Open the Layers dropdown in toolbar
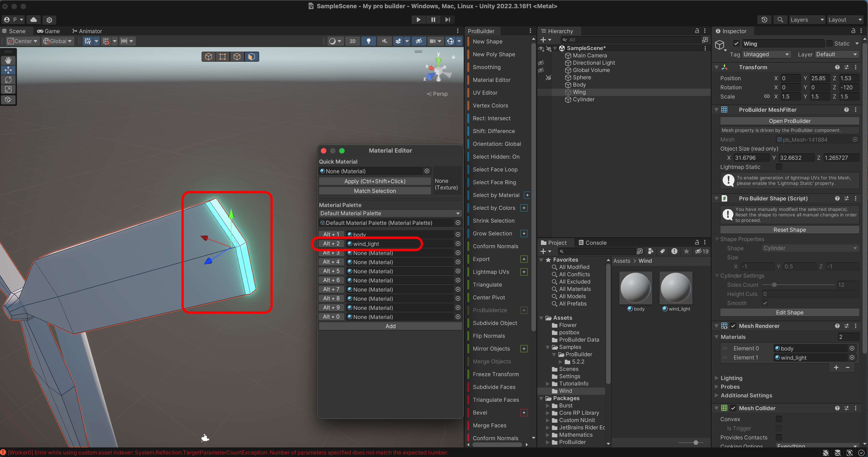This screenshot has width=868, height=457. click(807, 19)
